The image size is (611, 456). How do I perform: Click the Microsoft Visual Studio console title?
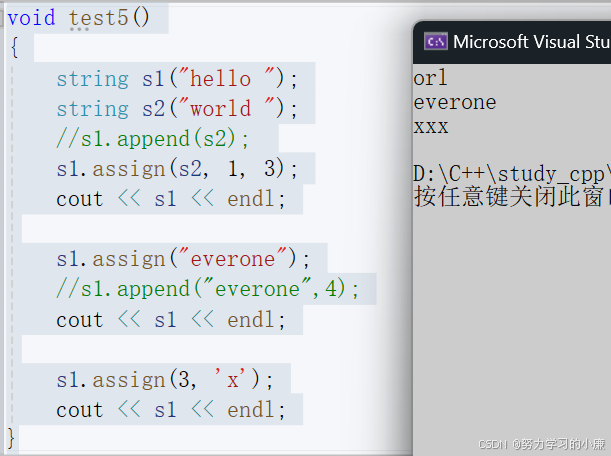click(x=532, y=42)
